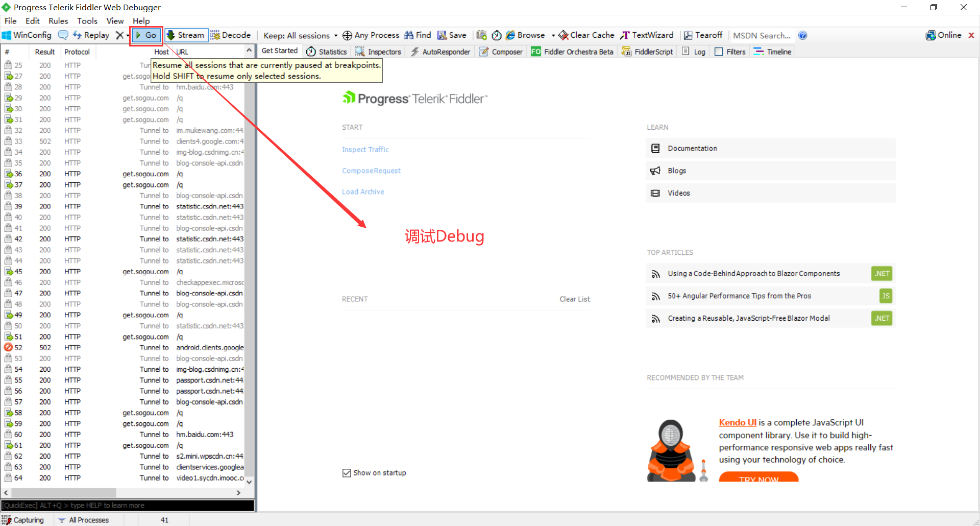
Task: Open the Keep: All sessions dropdown
Action: [x=300, y=35]
